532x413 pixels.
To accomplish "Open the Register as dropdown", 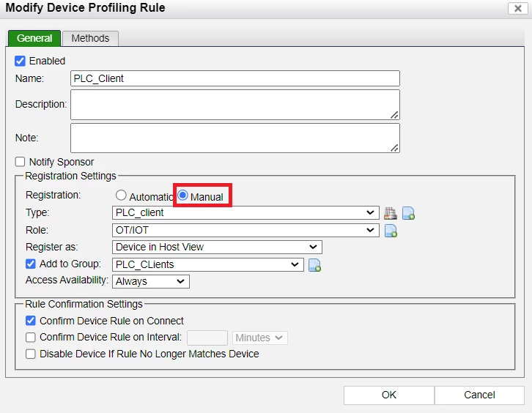I will coord(217,248).
